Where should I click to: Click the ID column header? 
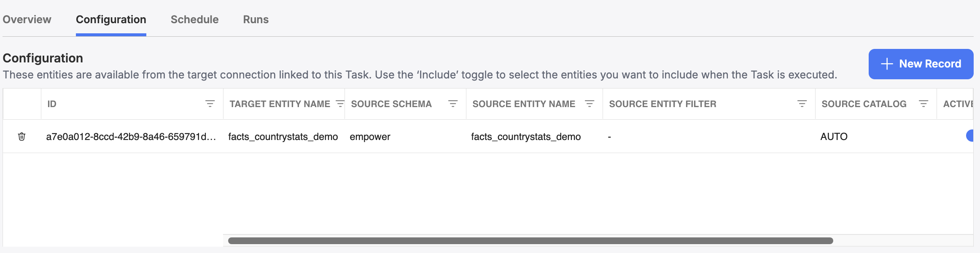[52, 104]
